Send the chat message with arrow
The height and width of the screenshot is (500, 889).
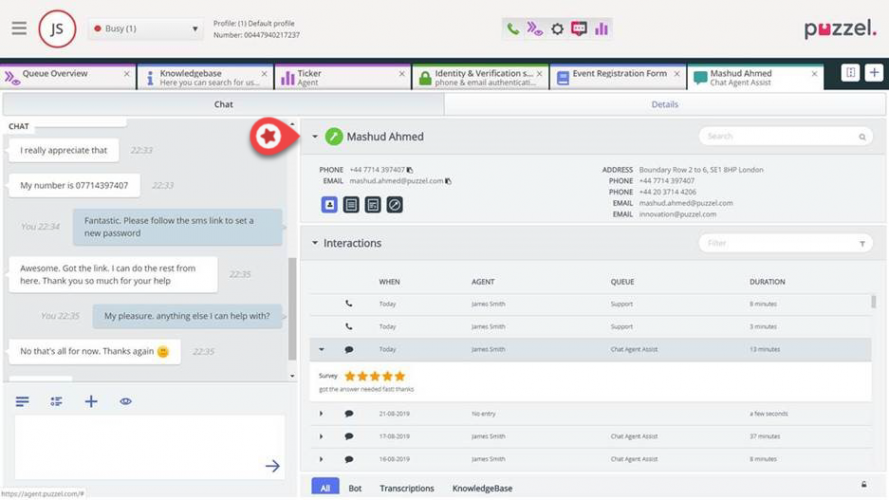click(272, 466)
